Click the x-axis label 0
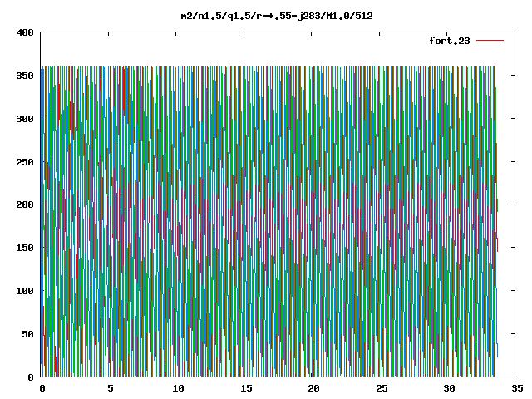This screenshot has width=532, height=399. click(42, 388)
